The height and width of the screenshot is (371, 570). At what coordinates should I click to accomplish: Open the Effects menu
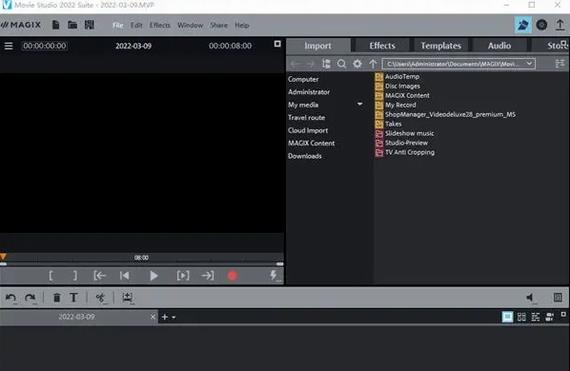pyautogui.click(x=160, y=25)
